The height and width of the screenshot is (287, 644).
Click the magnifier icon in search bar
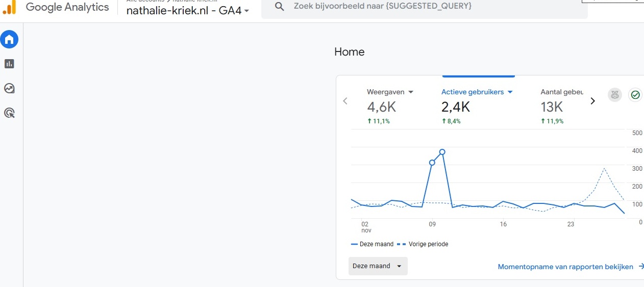click(x=279, y=6)
